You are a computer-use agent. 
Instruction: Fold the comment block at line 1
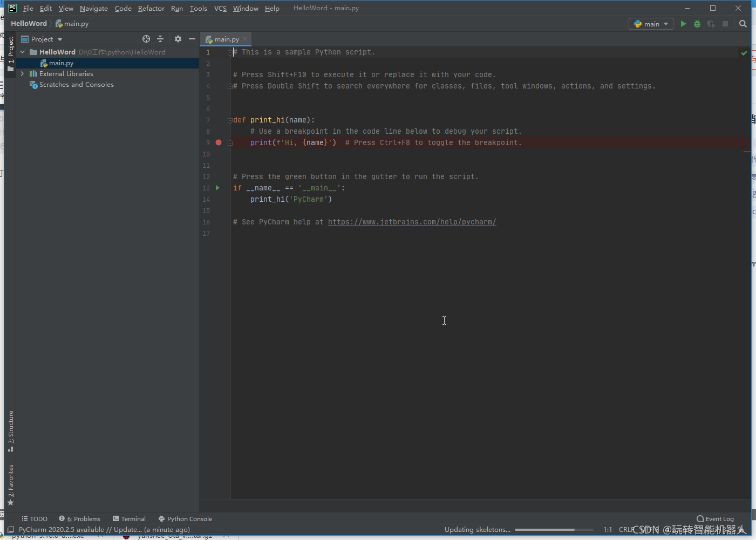[x=230, y=52]
